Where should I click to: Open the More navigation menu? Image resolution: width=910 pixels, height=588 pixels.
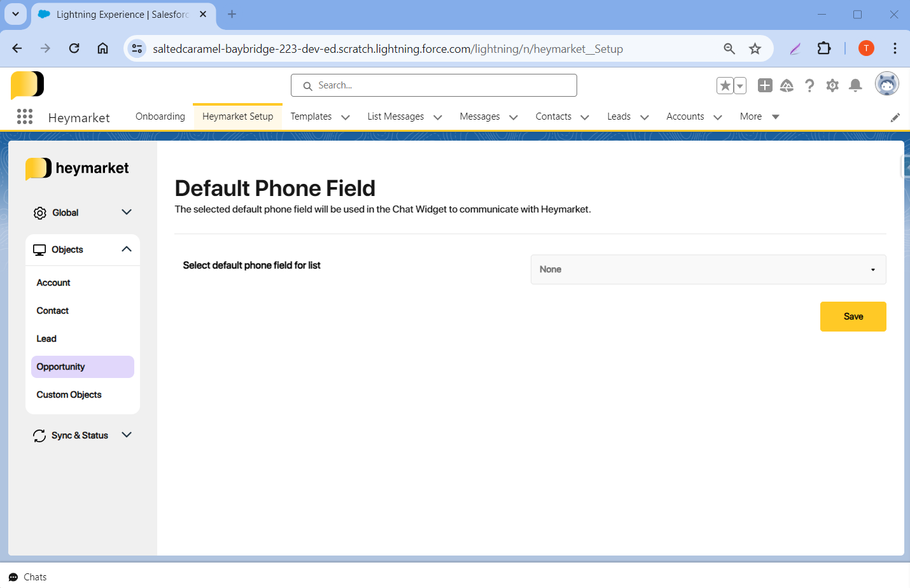tap(760, 116)
